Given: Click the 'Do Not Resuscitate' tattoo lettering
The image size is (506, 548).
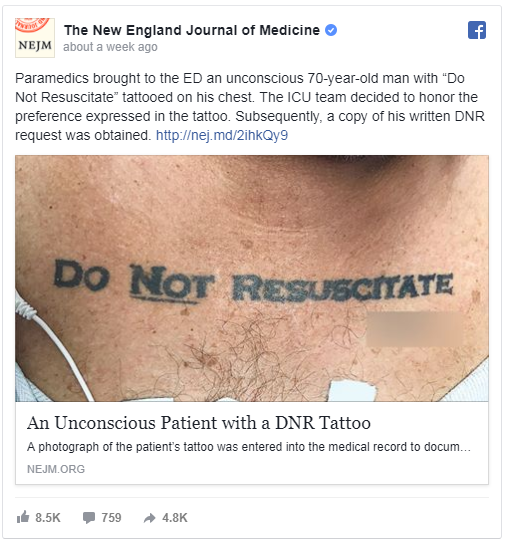Looking at the screenshot, I should pos(253,281).
